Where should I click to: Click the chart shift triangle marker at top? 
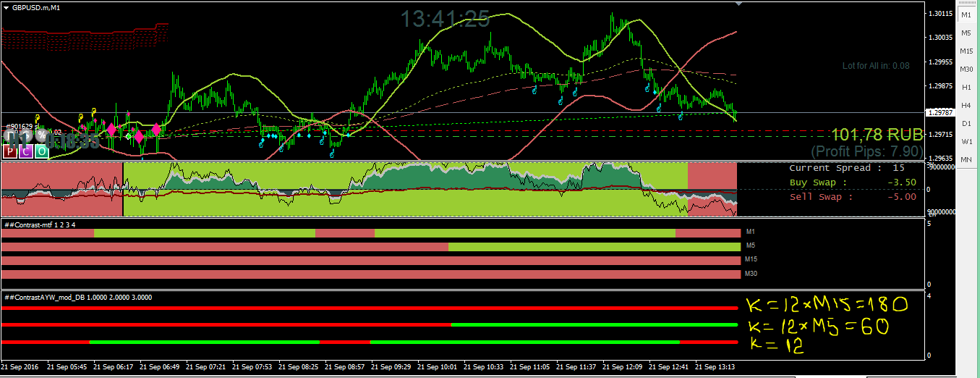coord(739,4)
